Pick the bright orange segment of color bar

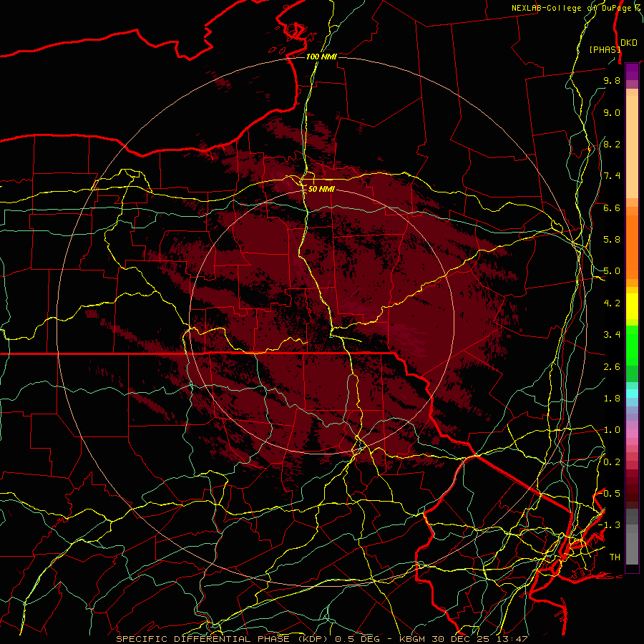pos(632,247)
